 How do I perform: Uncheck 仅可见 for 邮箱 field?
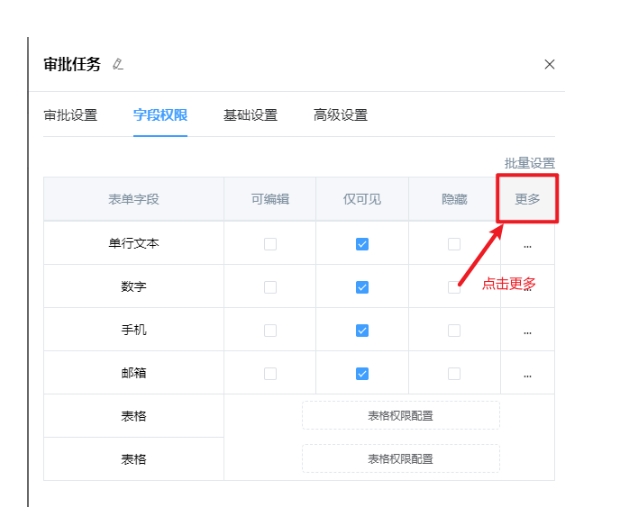[362, 374]
